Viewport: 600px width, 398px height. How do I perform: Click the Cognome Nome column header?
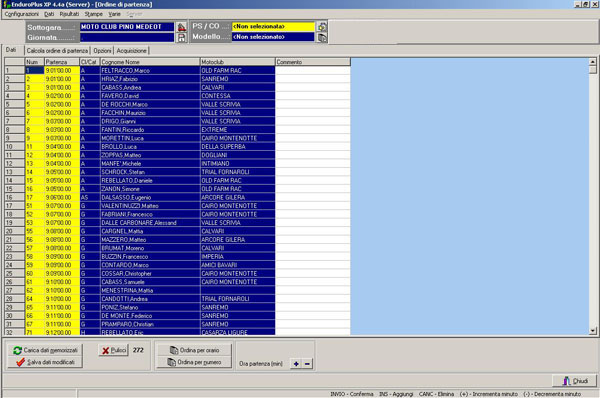150,62
